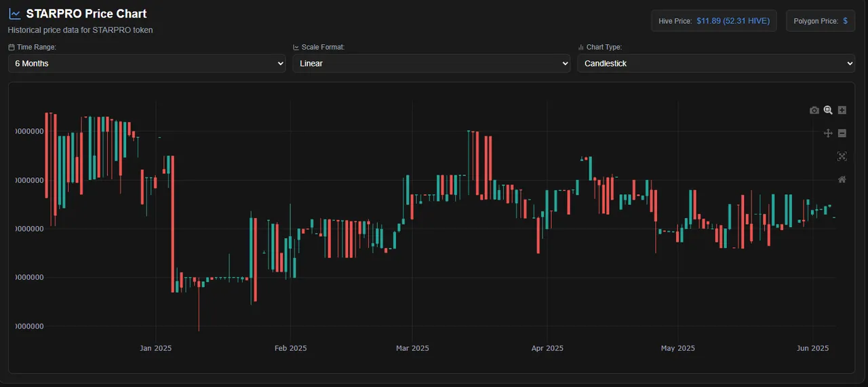Viewport: 868px width, 387px height.
Task: Click the Apr 2025 axis label
Action: (x=547, y=348)
